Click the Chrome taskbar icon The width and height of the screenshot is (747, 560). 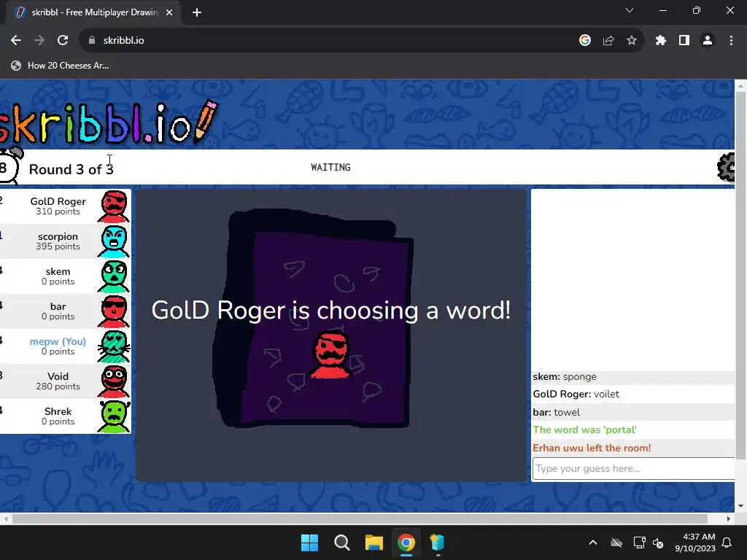(406, 542)
